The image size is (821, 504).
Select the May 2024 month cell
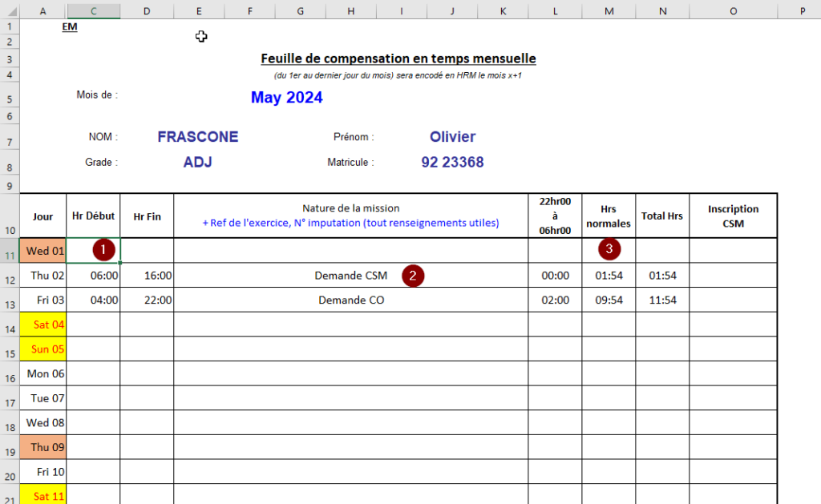(286, 98)
